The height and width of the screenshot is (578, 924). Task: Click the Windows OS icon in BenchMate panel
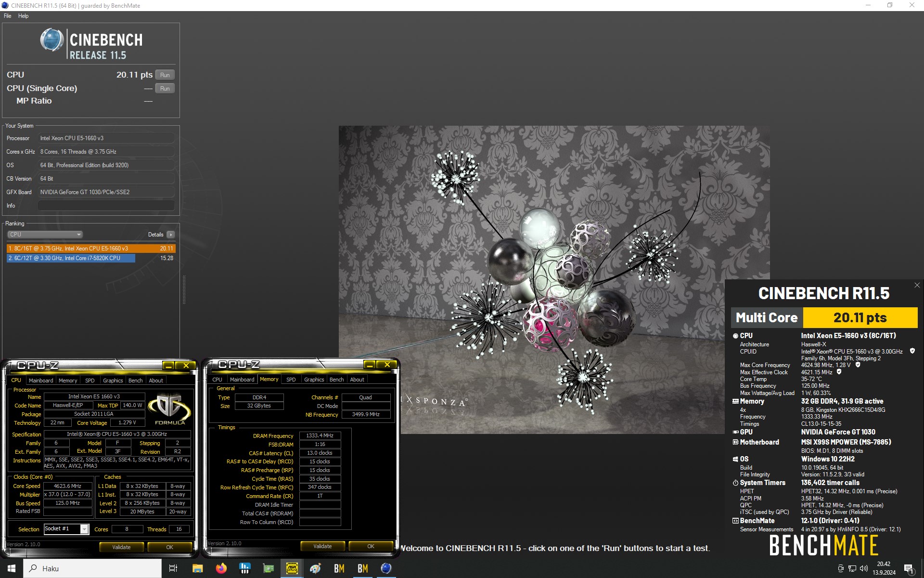735,459
